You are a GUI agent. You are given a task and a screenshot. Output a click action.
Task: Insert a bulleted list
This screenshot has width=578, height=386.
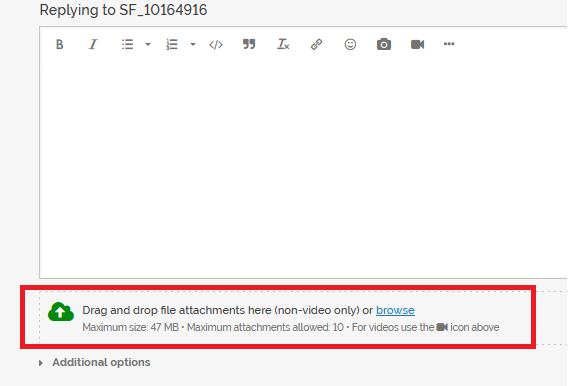(127, 45)
